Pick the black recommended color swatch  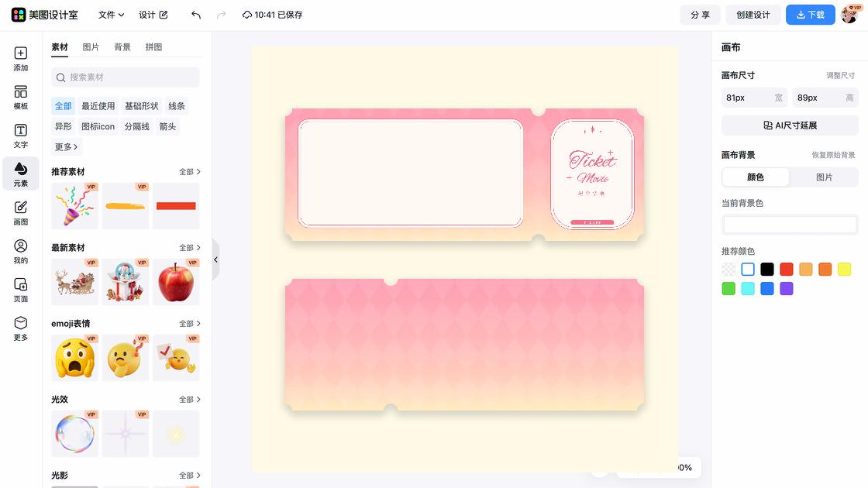coord(767,270)
